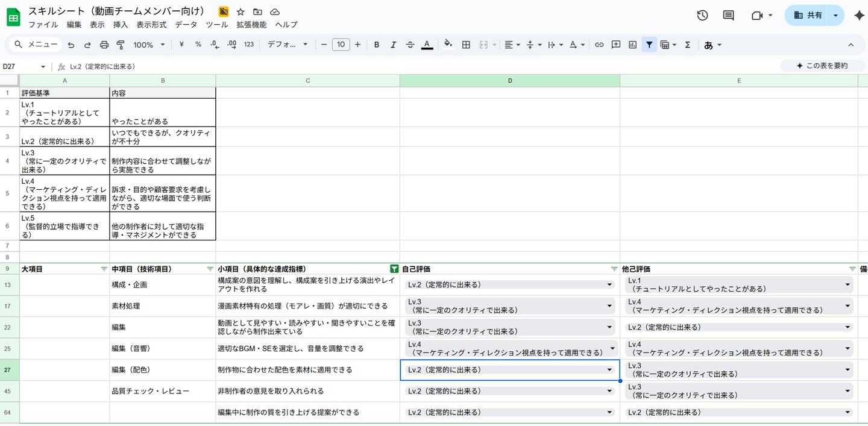Open the borders tool
Screen dimensions: 868x426
tap(466, 45)
